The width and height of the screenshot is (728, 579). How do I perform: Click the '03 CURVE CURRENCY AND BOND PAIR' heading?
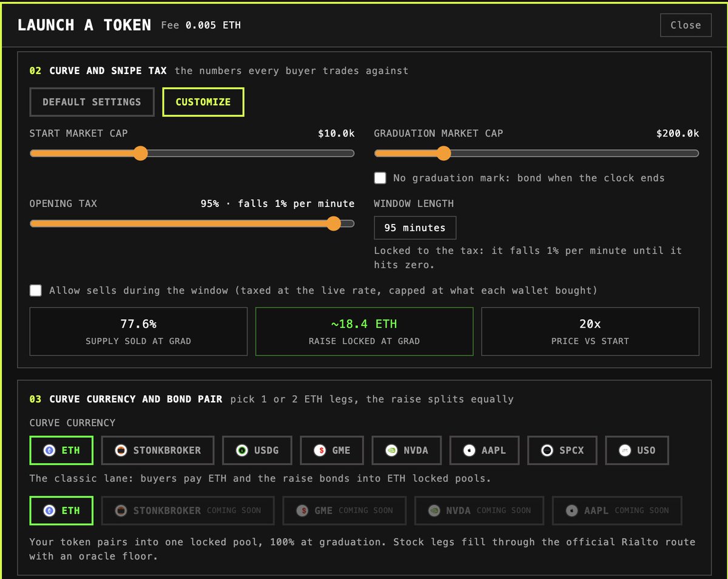(x=126, y=399)
